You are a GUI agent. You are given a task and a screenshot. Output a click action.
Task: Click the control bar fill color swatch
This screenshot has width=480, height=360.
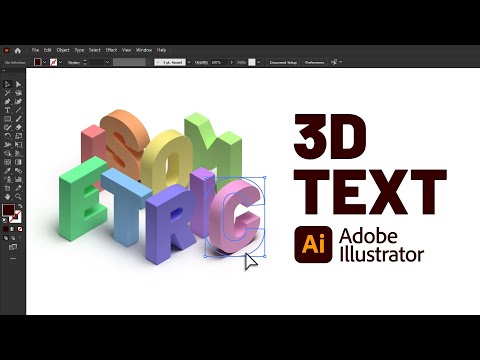38,62
